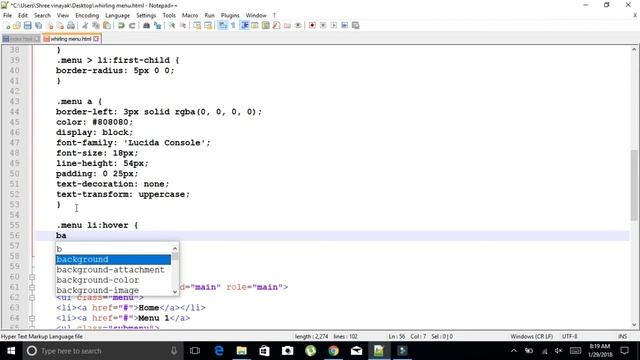Collapse the fold marker on line 64
Image resolution: width=640 pixels, height=360 pixels.
click(x=32, y=318)
